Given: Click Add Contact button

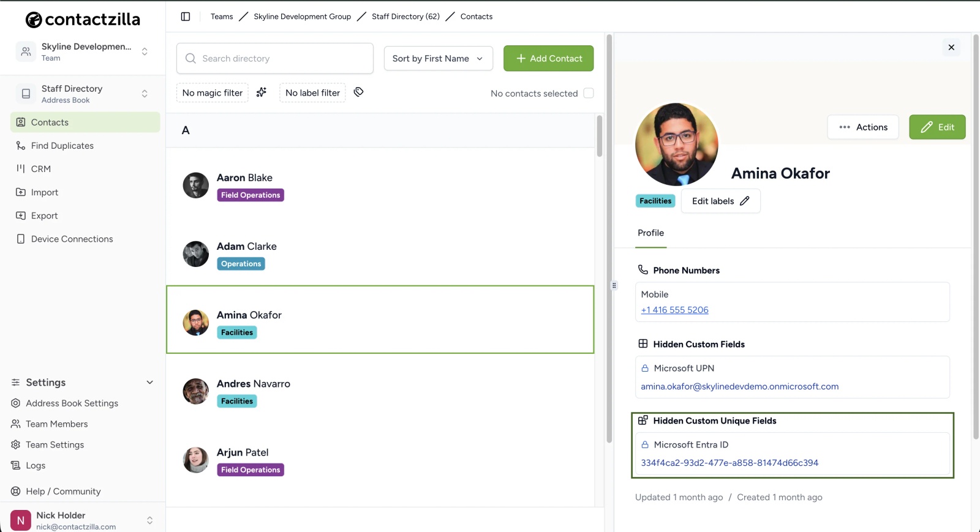Looking at the screenshot, I should (x=549, y=58).
